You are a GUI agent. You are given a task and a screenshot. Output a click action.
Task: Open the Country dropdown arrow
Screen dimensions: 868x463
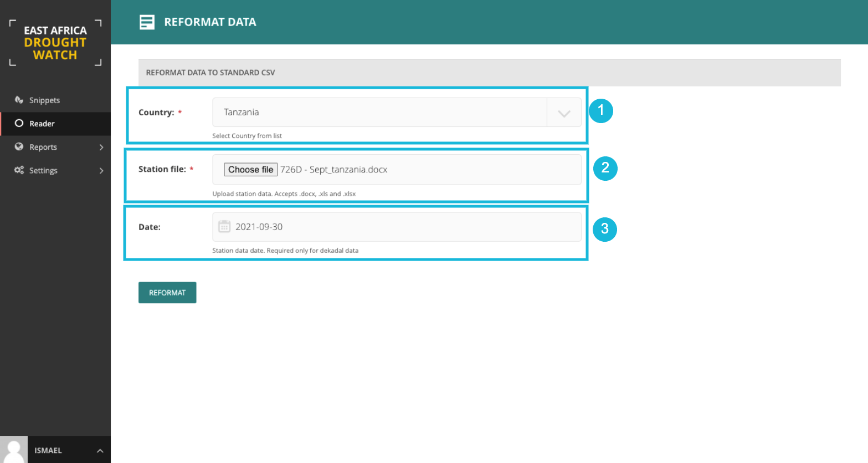coord(564,113)
